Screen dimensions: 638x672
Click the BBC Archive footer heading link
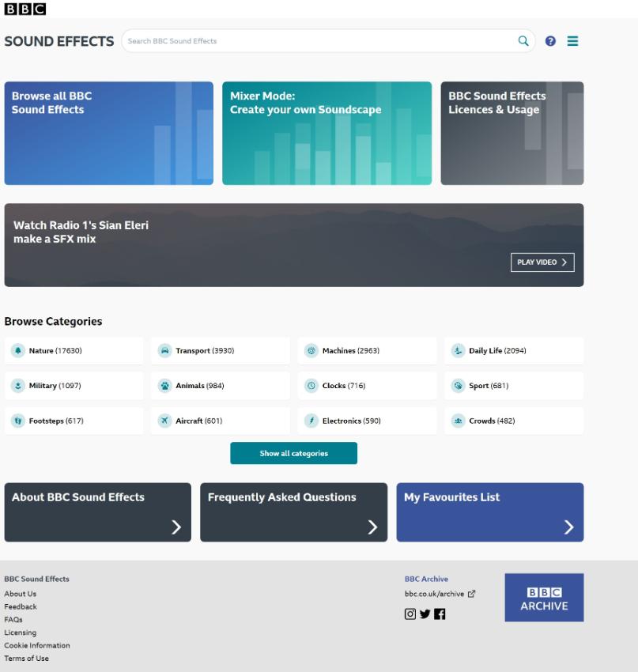click(x=426, y=579)
